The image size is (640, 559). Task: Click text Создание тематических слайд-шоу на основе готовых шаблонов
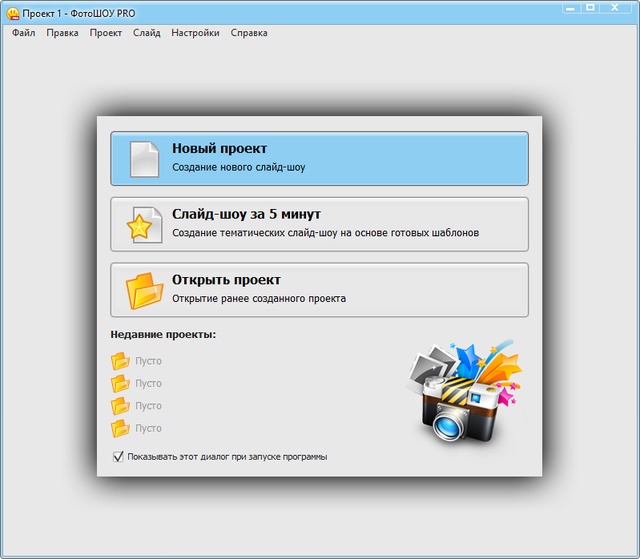click(325, 233)
